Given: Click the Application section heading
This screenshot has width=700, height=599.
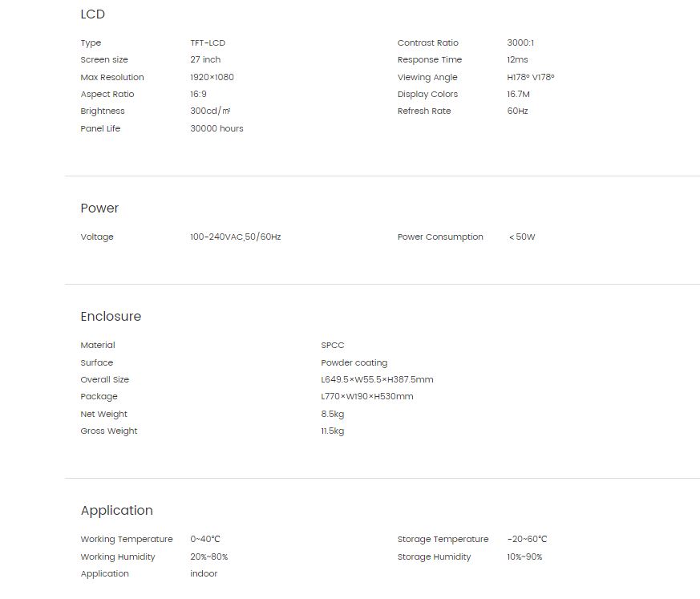Looking at the screenshot, I should click(116, 511).
